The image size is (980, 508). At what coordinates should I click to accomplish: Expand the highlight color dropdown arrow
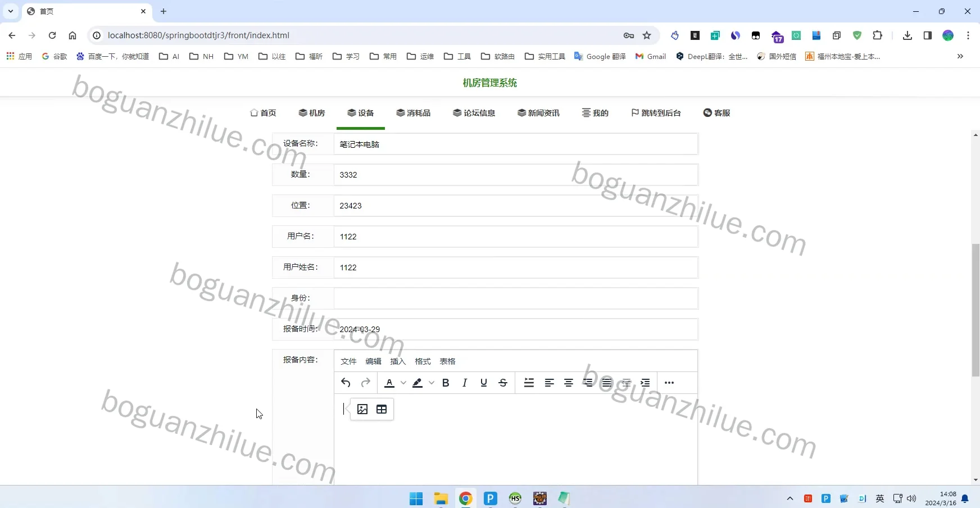[x=432, y=383]
